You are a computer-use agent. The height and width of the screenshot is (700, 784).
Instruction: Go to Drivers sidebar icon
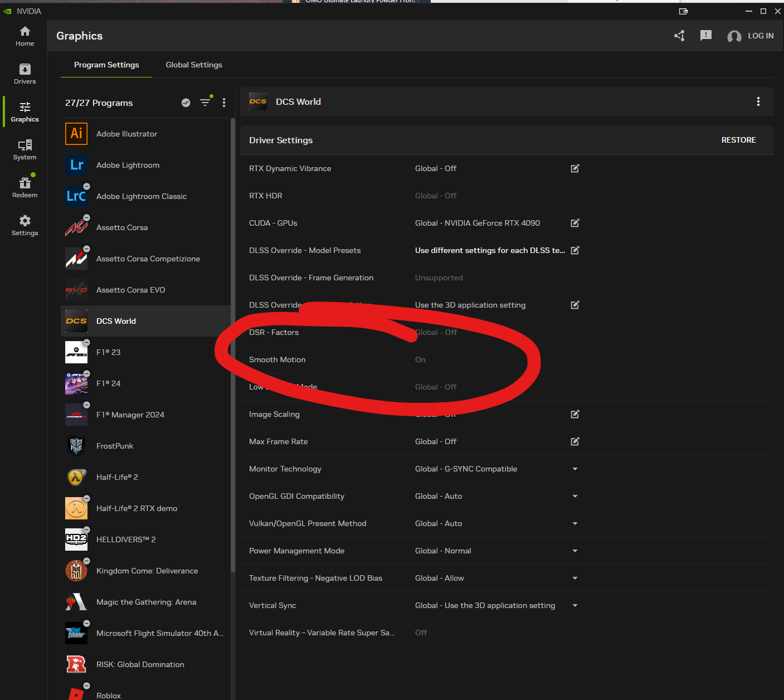(25, 74)
